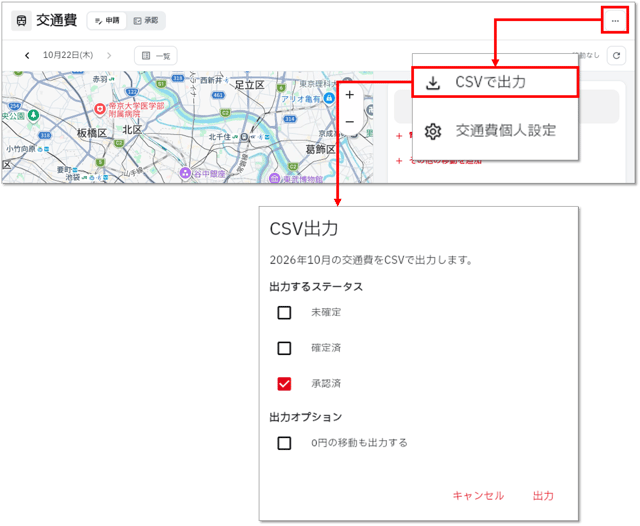Image resolution: width=640 pixels, height=526 pixels.
Task: Click the 葛飾区 label on the map
Action: pos(320,149)
